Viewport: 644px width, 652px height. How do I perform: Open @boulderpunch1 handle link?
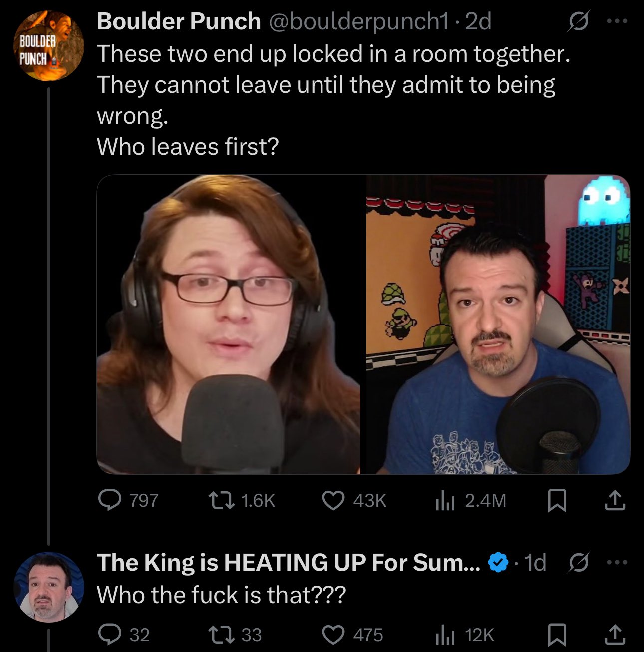click(x=359, y=22)
